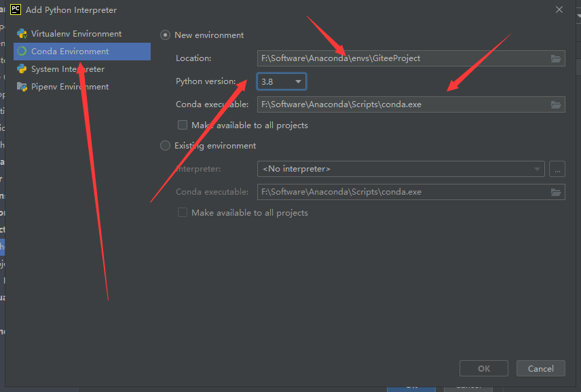Screen dimensions: 581x392
Task: Click the Location label text
Action: coord(193,58)
